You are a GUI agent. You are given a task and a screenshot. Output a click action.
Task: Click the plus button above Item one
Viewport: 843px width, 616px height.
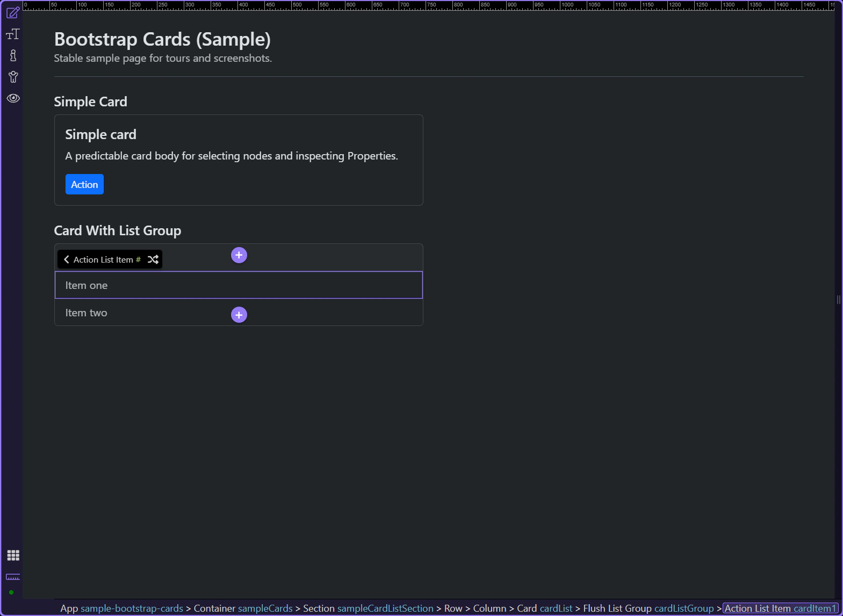point(239,255)
